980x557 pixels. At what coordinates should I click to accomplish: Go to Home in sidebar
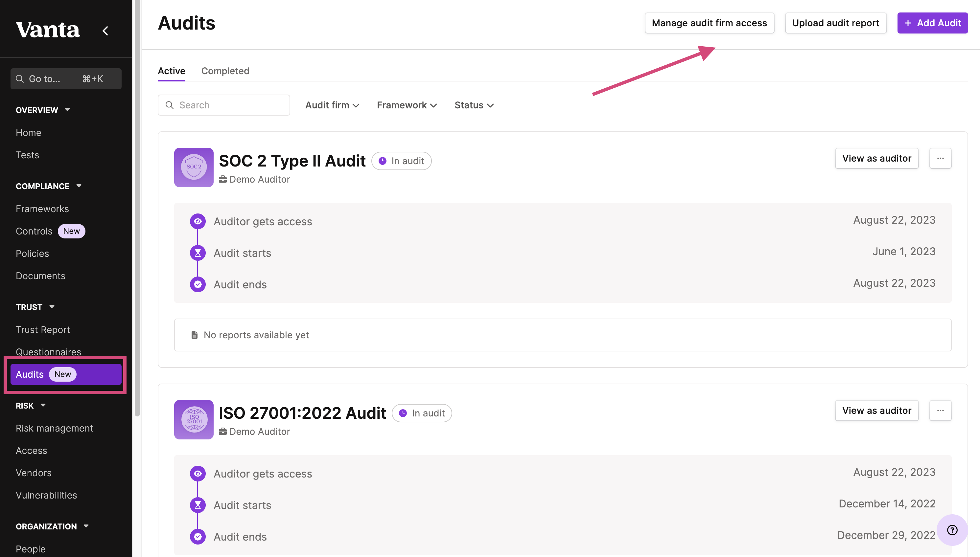[29, 133]
